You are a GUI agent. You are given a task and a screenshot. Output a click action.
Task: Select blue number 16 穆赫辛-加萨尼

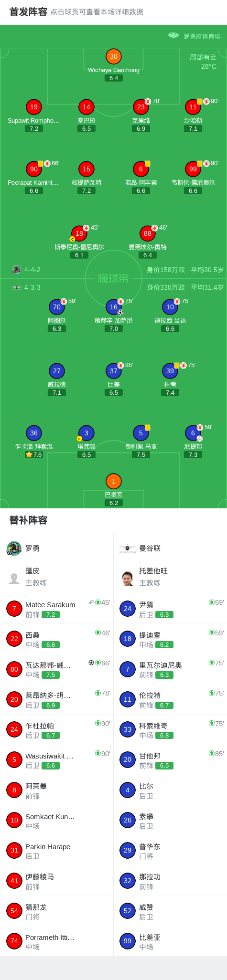click(114, 307)
